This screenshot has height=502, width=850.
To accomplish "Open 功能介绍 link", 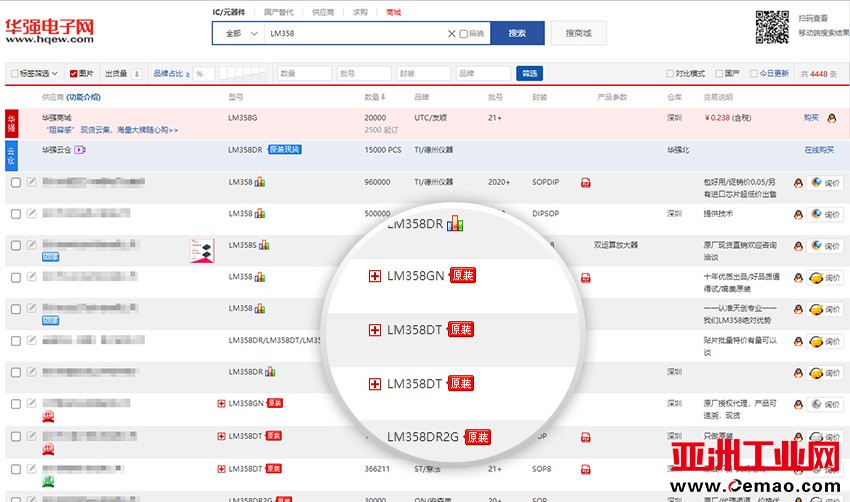I will coord(83,97).
